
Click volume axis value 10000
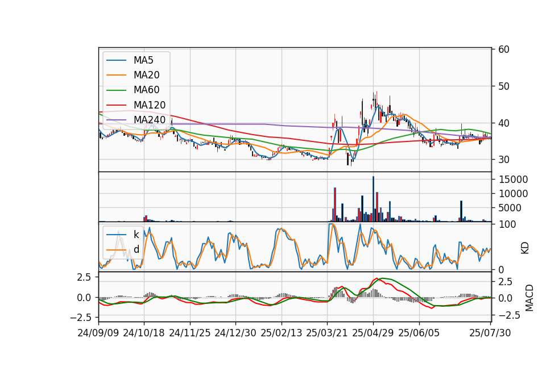(x=513, y=194)
